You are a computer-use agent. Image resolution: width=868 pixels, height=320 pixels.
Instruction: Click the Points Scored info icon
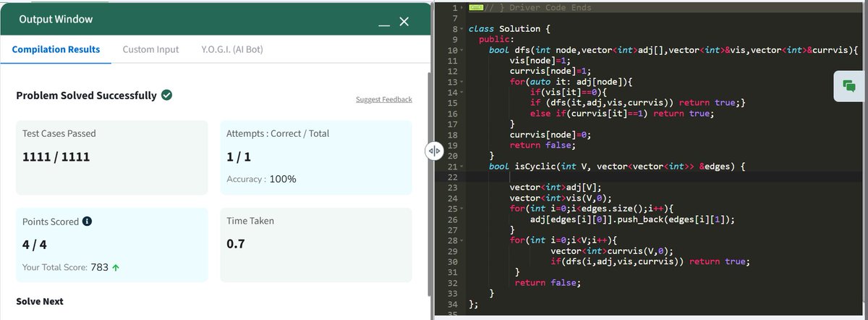87,221
